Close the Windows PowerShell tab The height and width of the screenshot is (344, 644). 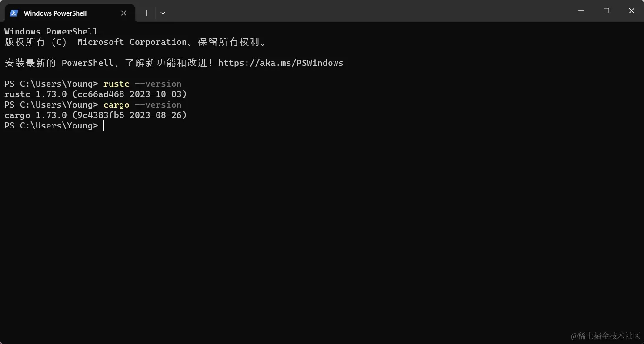click(123, 13)
